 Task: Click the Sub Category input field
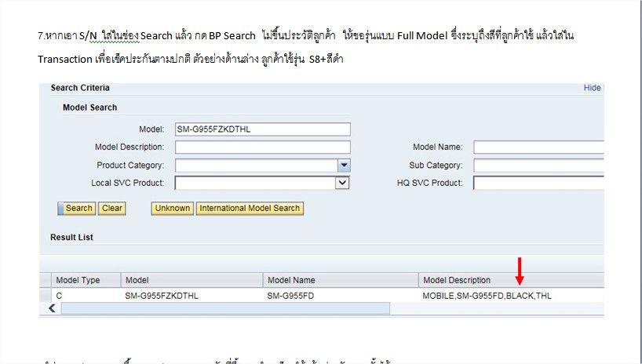click(538, 166)
